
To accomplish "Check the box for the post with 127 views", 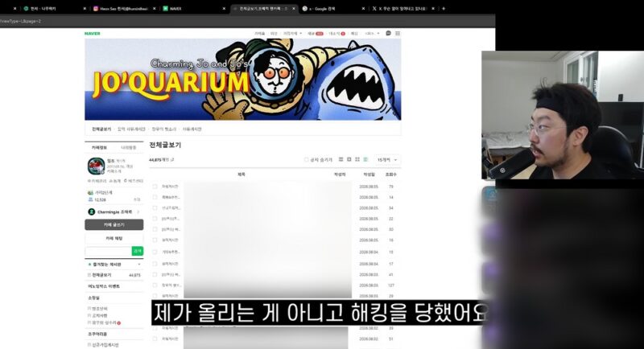I will (155, 285).
